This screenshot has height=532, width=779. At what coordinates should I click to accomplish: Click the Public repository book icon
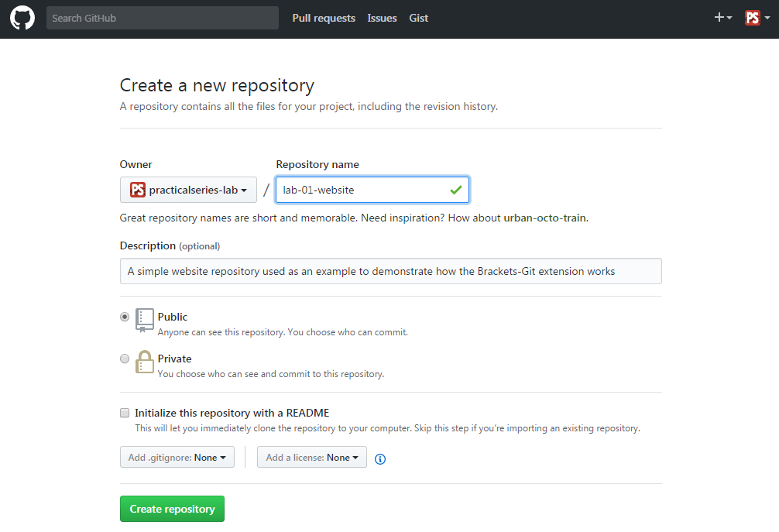point(145,321)
